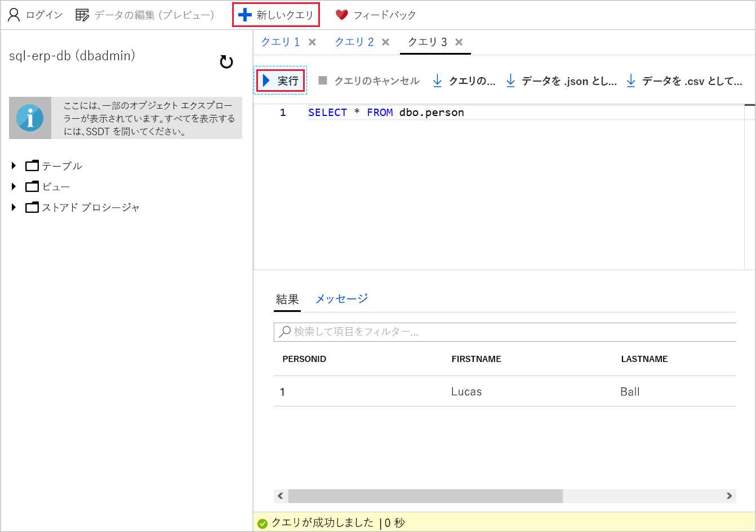Expand the ビュー tree node

coord(14,186)
